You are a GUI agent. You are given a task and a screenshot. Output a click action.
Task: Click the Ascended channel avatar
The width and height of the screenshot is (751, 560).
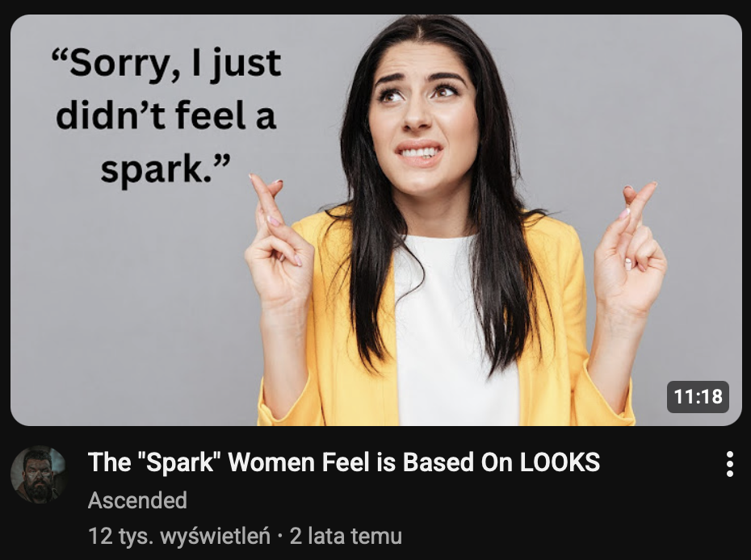coord(38,474)
